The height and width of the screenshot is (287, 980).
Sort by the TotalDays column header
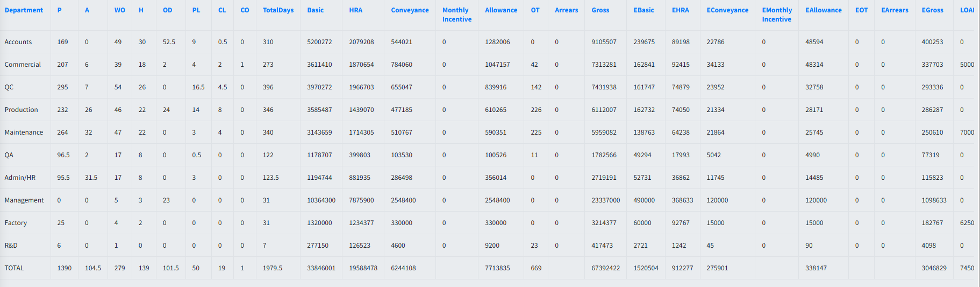pos(278,10)
